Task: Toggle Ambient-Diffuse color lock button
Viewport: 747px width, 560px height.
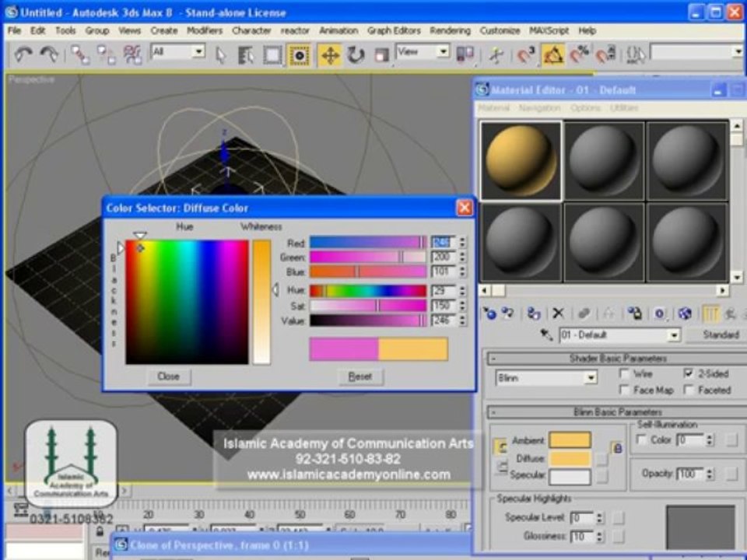Action: [x=502, y=446]
